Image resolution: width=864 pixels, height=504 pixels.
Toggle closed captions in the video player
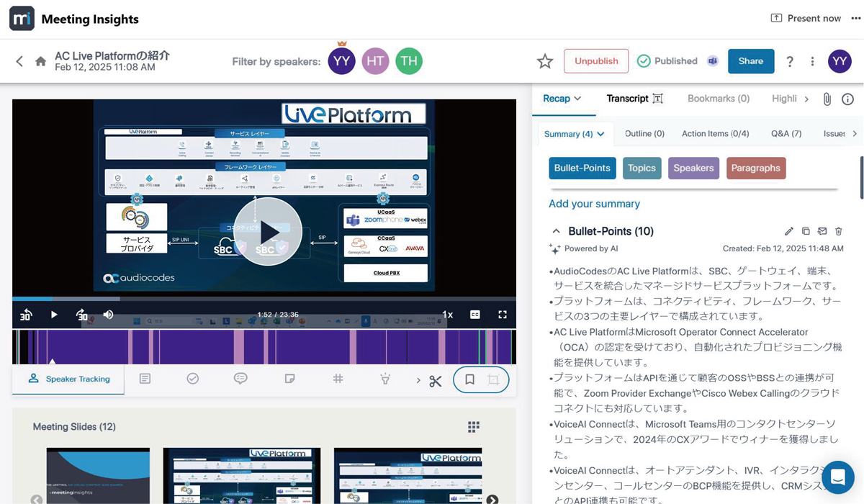pos(475,315)
